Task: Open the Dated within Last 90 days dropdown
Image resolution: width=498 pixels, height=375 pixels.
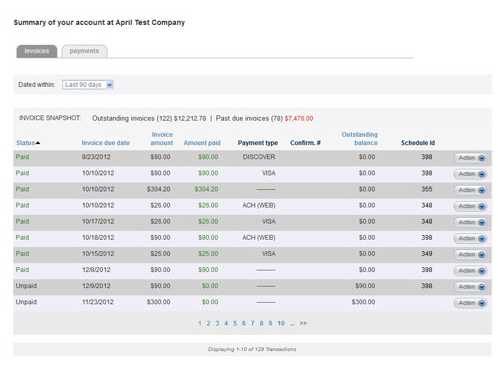Action: click(88, 85)
